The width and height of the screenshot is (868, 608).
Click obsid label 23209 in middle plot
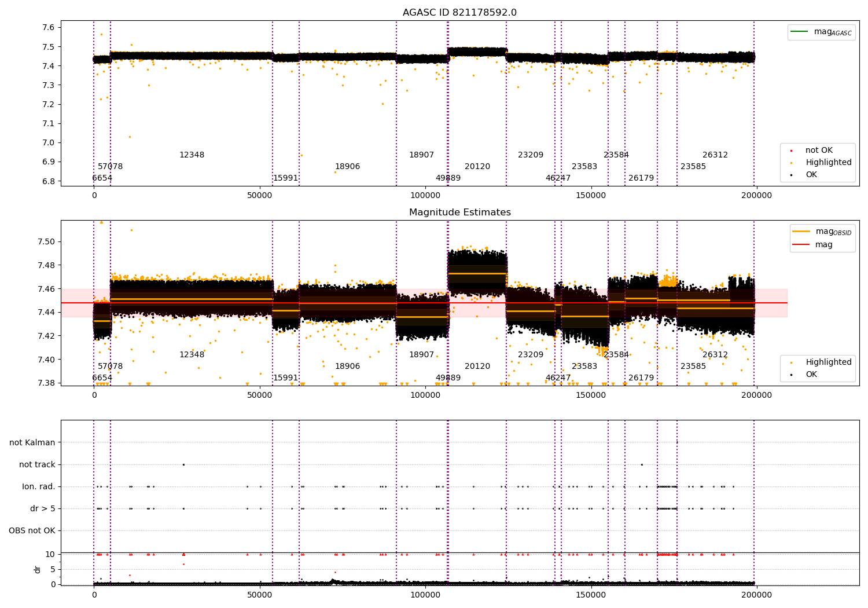point(531,355)
